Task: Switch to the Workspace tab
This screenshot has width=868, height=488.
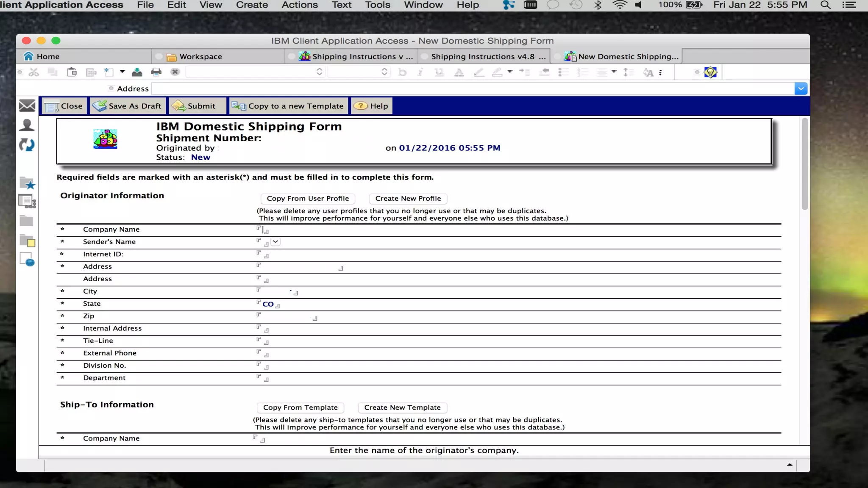Action: click(218, 56)
